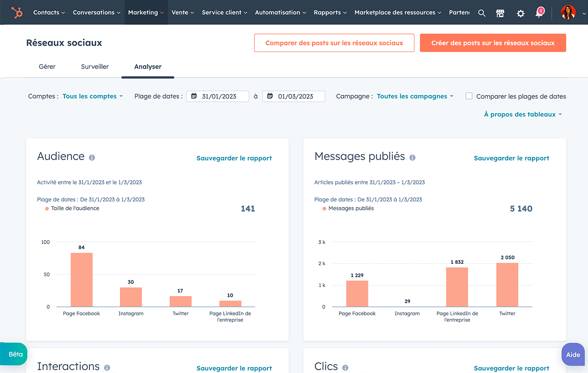Enable Comparer les plages de dates checkbox
588x373 pixels.
[469, 96]
